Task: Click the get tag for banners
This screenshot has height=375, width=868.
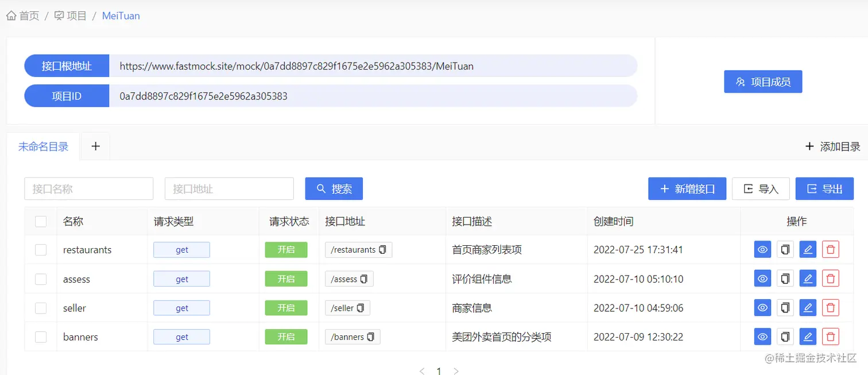Action: pos(181,337)
